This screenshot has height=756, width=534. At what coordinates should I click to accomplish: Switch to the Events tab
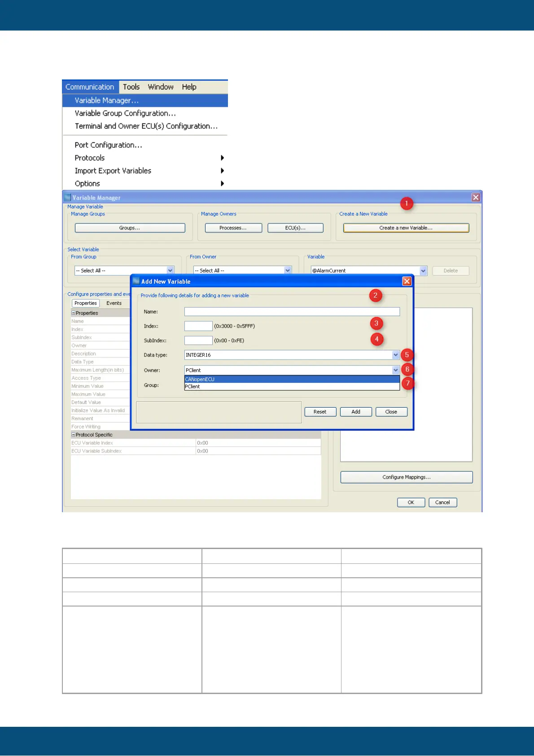click(x=114, y=303)
